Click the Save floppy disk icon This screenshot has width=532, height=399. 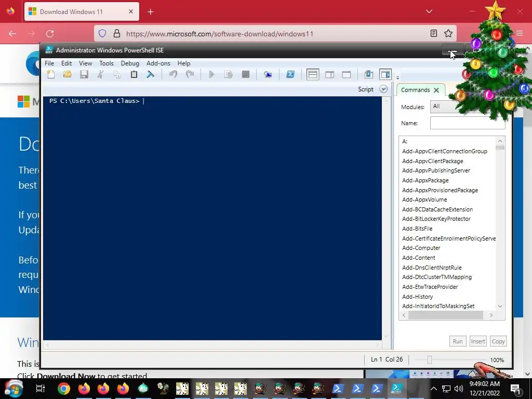point(84,74)
